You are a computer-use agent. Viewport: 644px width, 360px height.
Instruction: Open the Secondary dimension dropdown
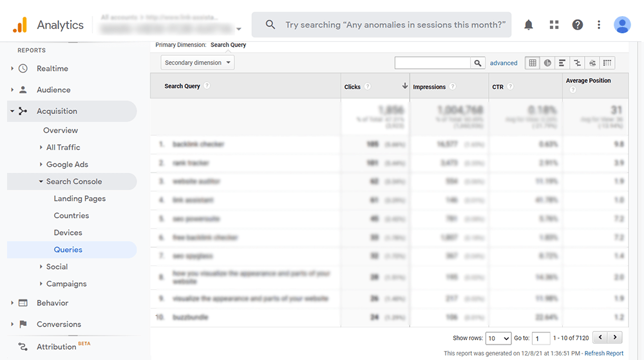[x=197, y=63]
